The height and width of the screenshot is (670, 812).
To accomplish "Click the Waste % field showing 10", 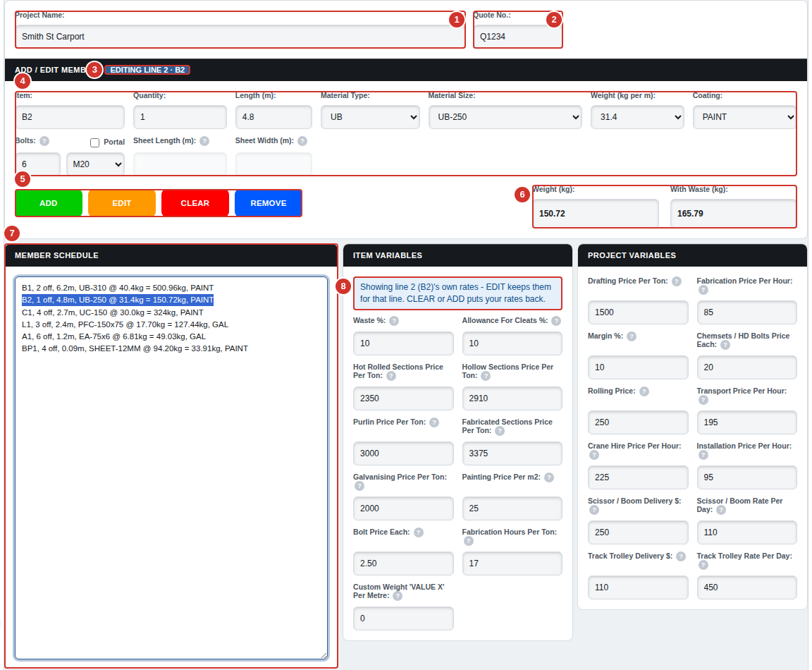I will [x=403, y=343].
